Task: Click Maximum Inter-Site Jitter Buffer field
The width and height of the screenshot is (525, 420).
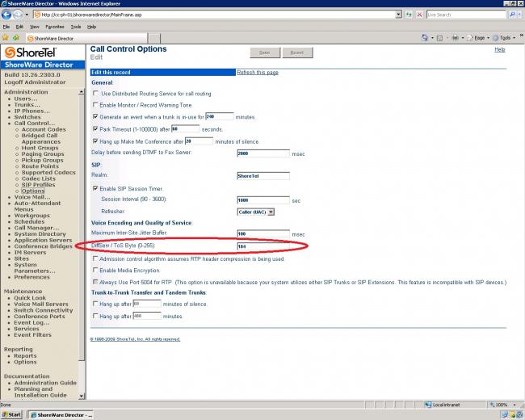Action: pos(263,233)
